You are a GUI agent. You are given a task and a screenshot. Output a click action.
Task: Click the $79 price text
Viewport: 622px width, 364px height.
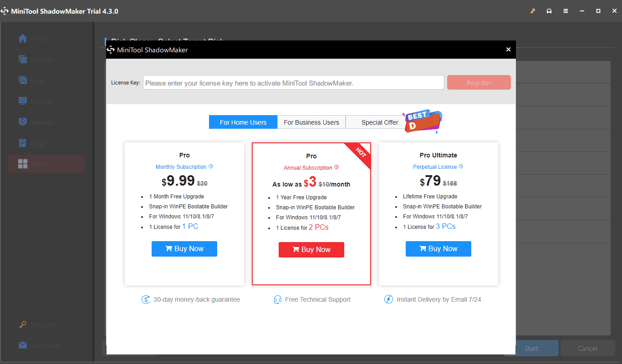pyautogui.click(x=430, y=182)
